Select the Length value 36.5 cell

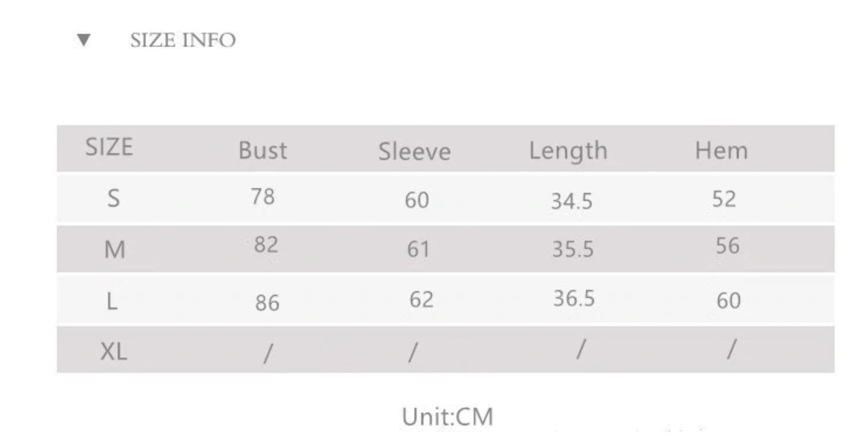tap(573, 299)
